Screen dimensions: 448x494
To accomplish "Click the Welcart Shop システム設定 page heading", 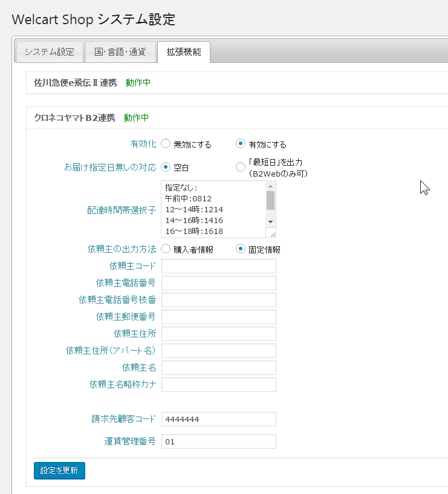I will 93,19.
